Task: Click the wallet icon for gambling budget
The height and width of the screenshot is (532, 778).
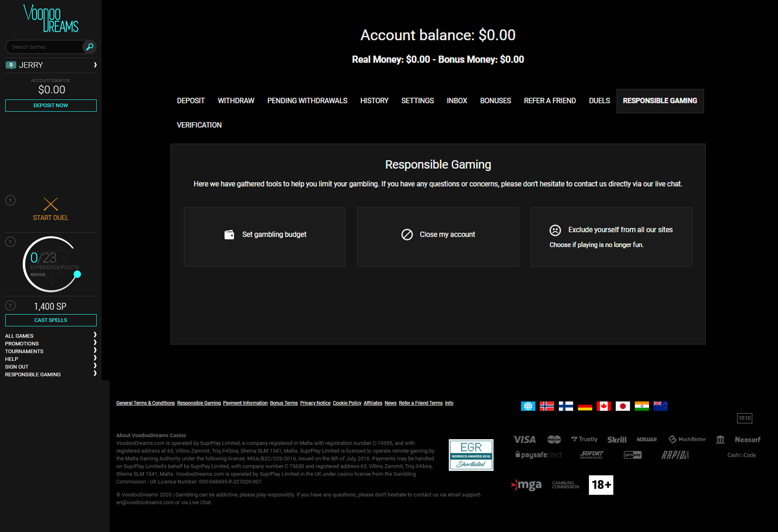Action: click(229, 235)
